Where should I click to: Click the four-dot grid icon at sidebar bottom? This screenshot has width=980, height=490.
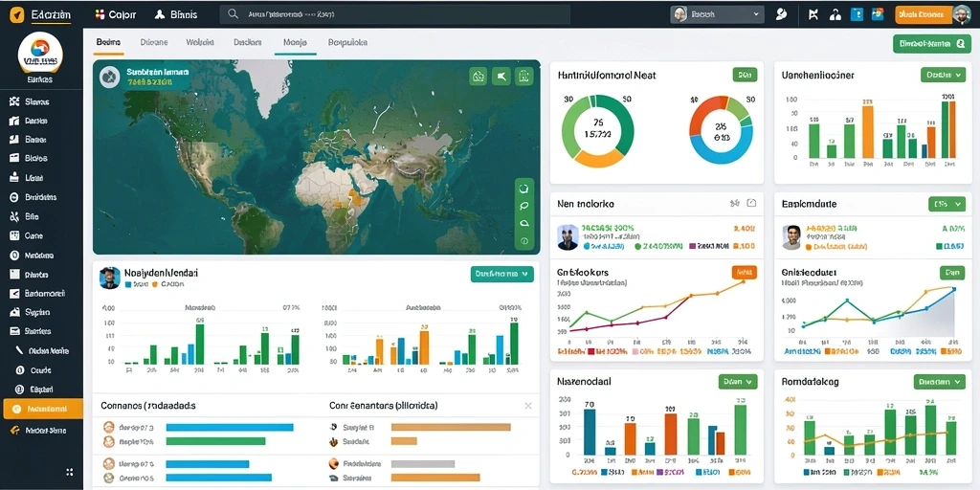[x=69, y=472]
